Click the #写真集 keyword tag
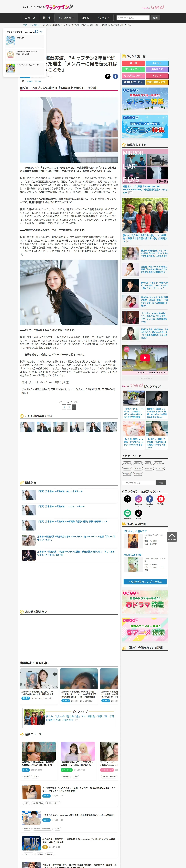 (148, 463)
